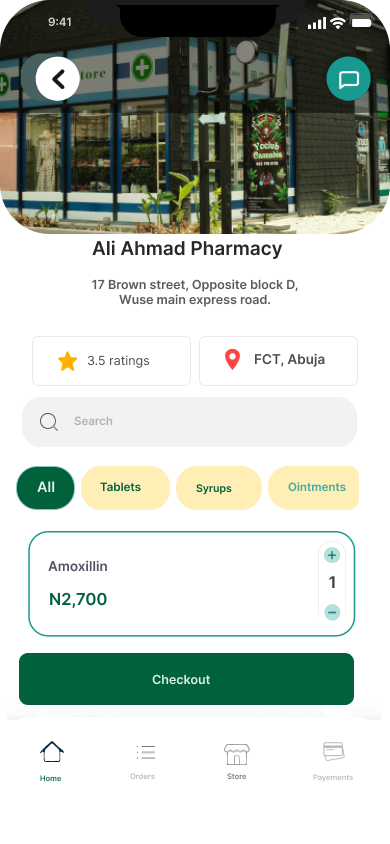The height and width of the screenshot is (844, 390).
Task: Filter products by Tablets
Action: pyautogui.click(x=125, y=488)
